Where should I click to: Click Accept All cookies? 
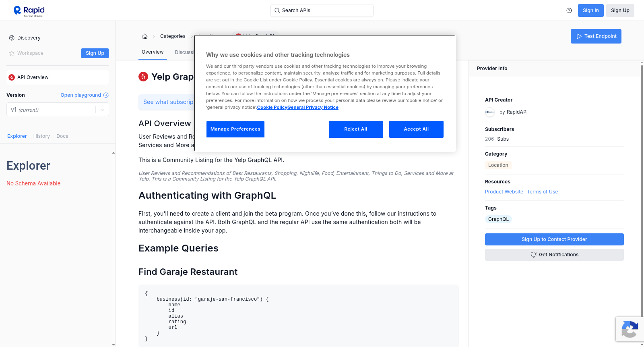click(416, 129)
